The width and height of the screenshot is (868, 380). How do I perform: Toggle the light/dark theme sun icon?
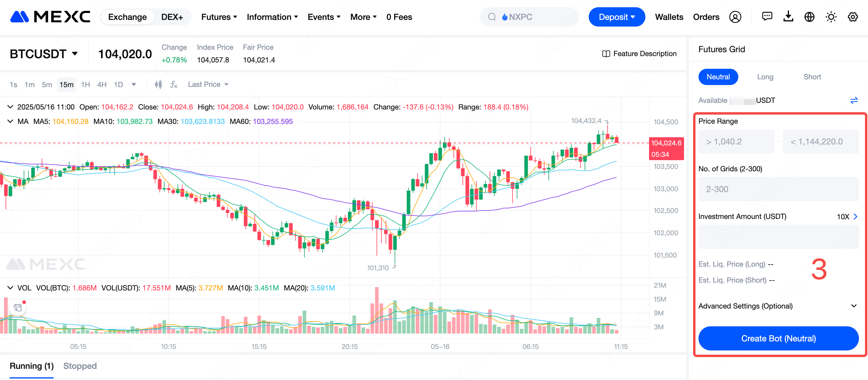(831, 17)
